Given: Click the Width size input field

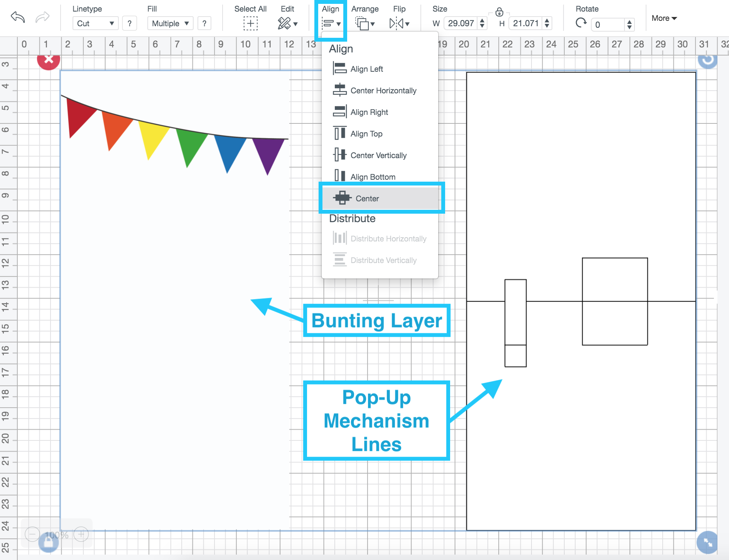Looking at the screenshot, I should click(x=461, y=23).
